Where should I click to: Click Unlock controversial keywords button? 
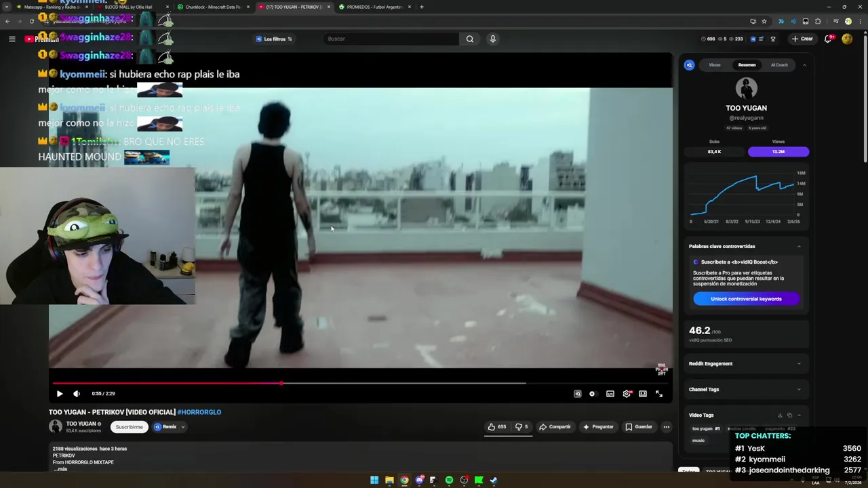pos(746,299)
